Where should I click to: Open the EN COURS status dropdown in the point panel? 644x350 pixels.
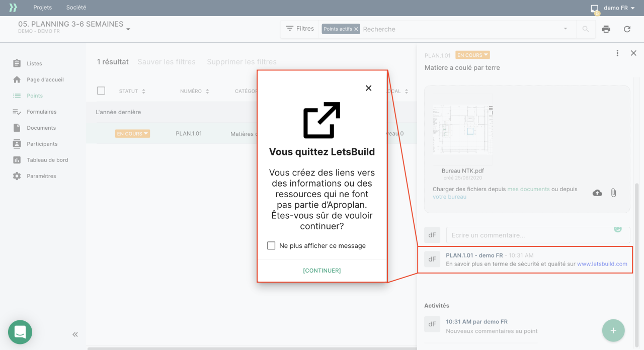(472, 55)
